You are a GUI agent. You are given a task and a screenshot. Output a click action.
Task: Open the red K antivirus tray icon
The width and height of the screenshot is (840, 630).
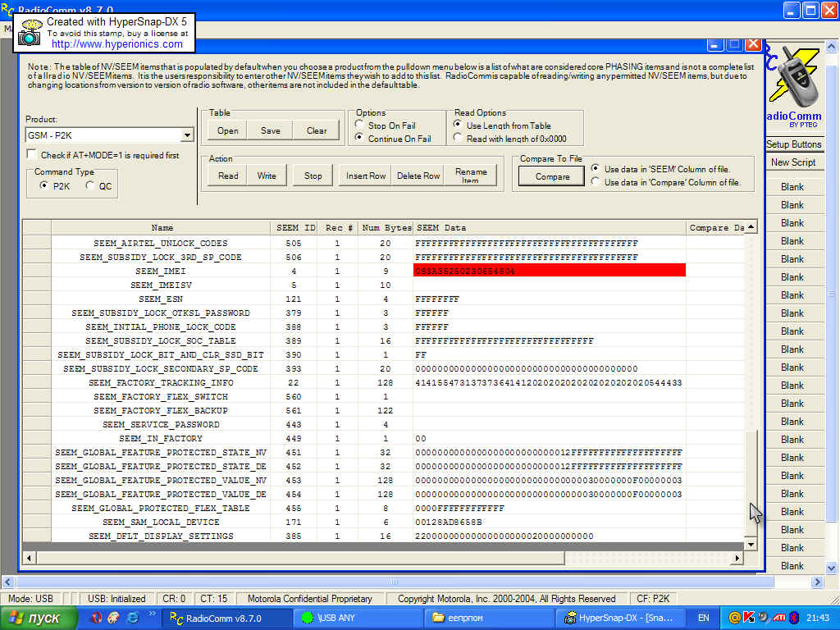[x=748, y=619]
